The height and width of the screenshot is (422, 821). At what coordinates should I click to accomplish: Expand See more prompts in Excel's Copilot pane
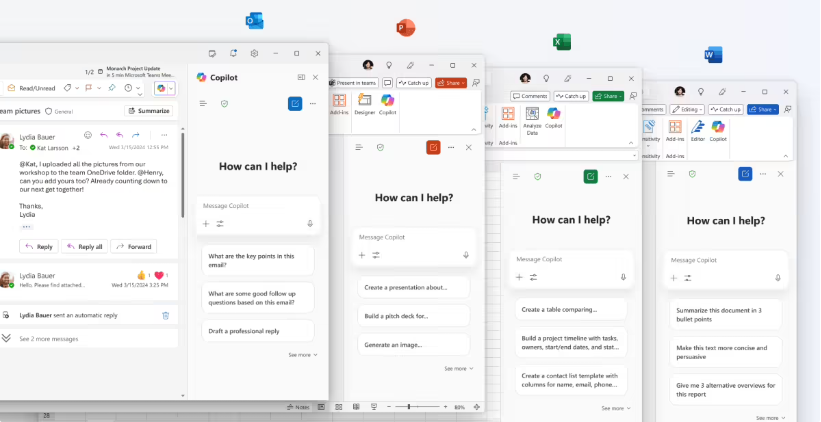[616, 408]
